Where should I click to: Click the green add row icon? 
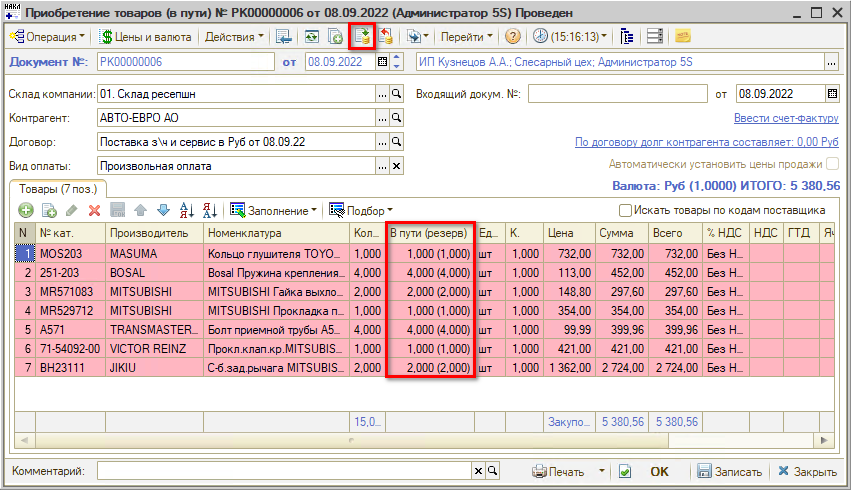point(26,210)
